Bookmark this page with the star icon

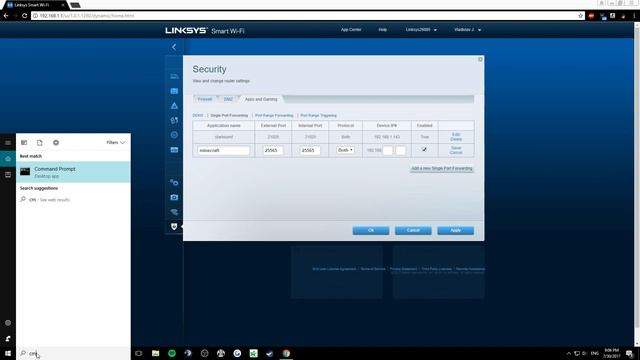pos(580,16)
